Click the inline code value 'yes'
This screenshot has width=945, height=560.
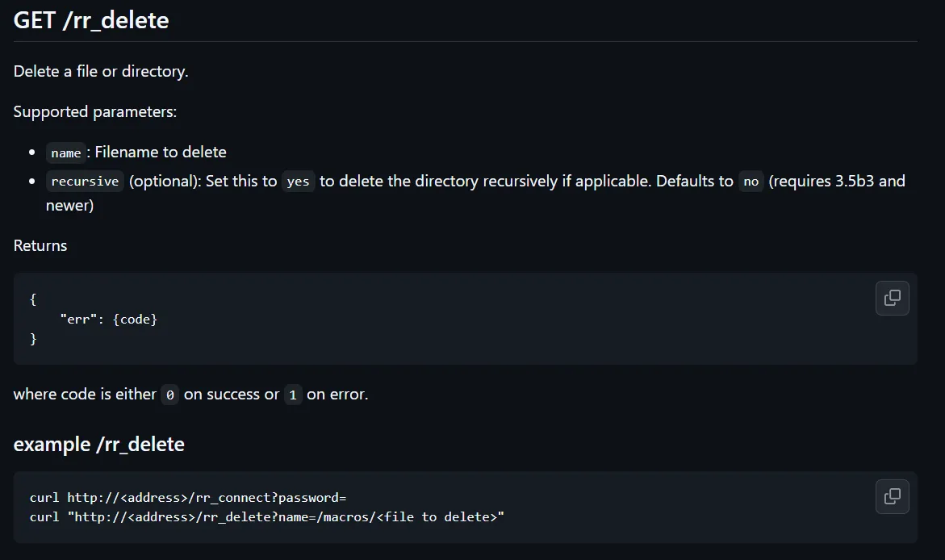pyautogui.click(x=298, y=182)
